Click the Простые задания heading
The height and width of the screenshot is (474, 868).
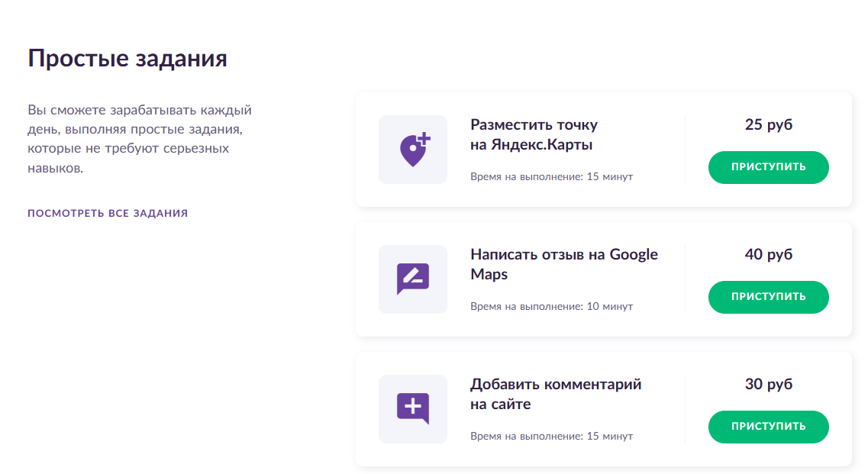pos(127,59)
